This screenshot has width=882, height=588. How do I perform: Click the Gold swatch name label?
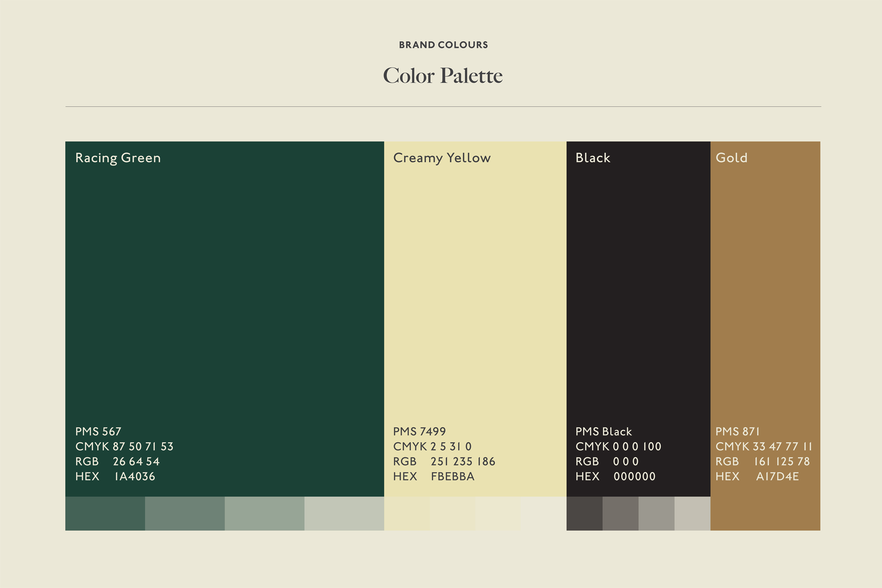pyautogui.click(x=731, y=158)
